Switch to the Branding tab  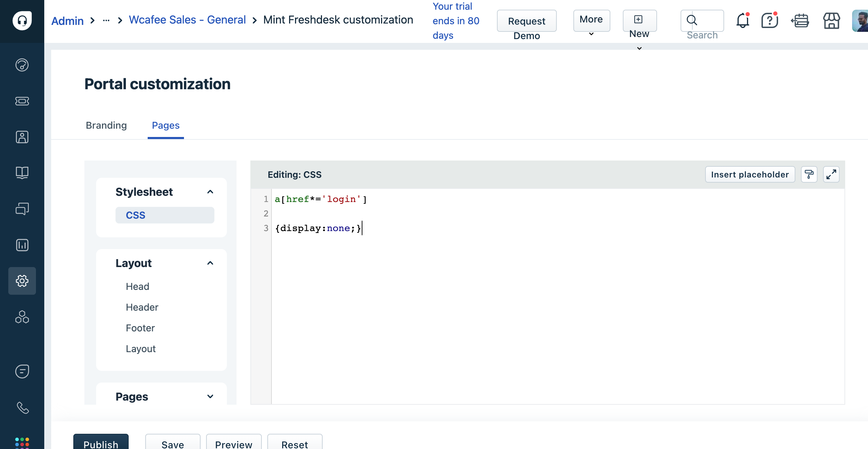click(106, 125)
